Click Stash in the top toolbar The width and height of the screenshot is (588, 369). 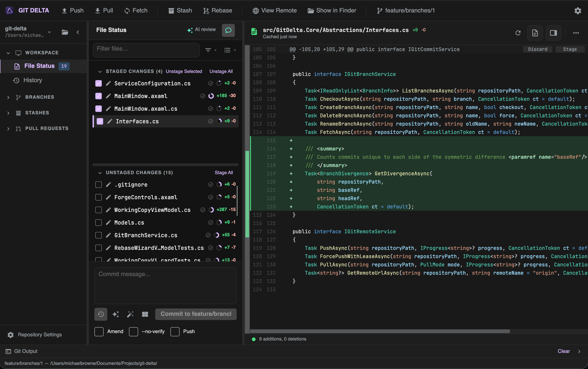pos(180,11)
